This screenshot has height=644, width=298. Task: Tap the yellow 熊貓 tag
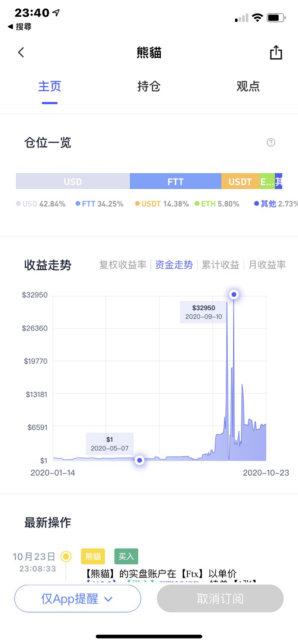93,556
